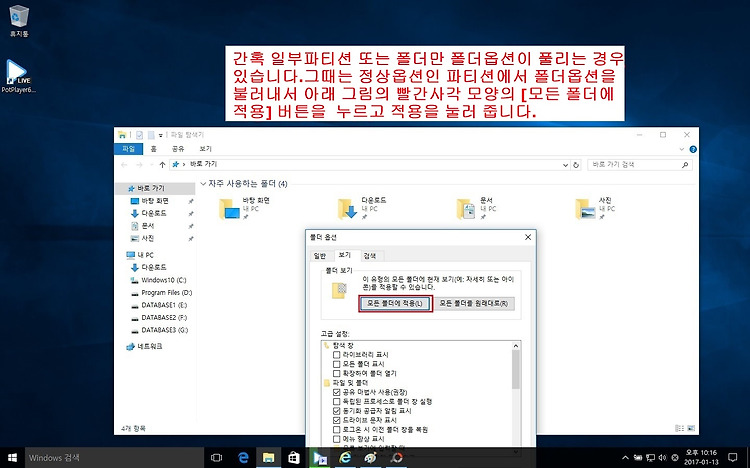Open the Action Center notification icon

[732, 458]
